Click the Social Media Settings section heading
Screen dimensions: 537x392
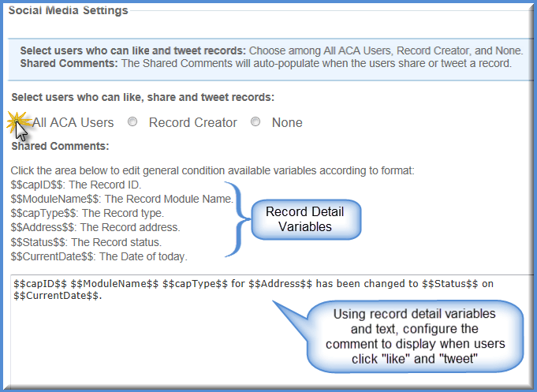pos(69,10)
